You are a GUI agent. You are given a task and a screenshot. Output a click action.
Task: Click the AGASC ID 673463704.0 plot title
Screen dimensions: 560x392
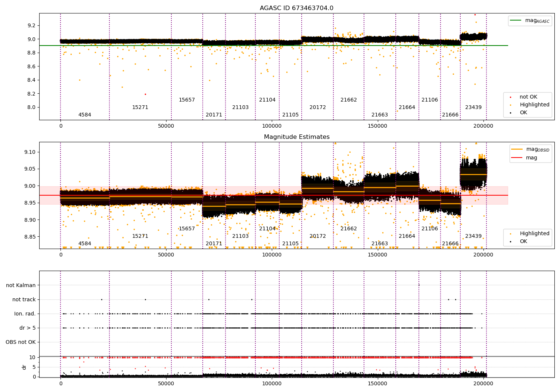pyautogui.click(x=296, y=8)
